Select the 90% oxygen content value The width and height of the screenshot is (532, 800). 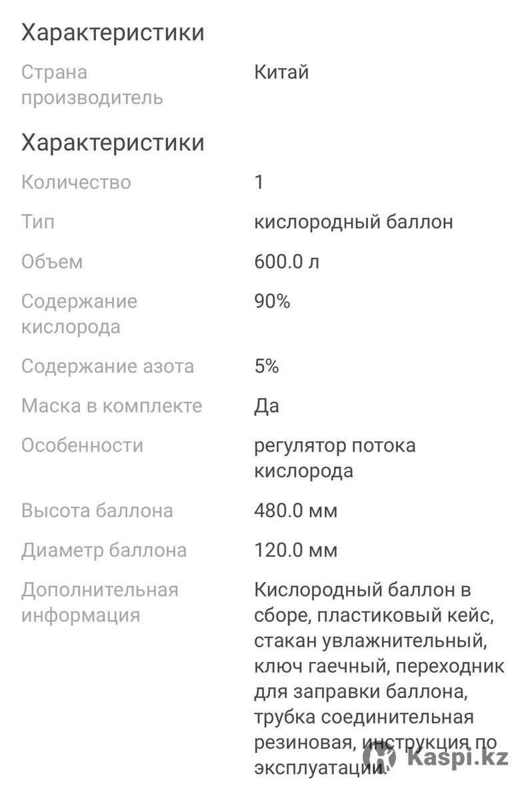click(272, 301)
